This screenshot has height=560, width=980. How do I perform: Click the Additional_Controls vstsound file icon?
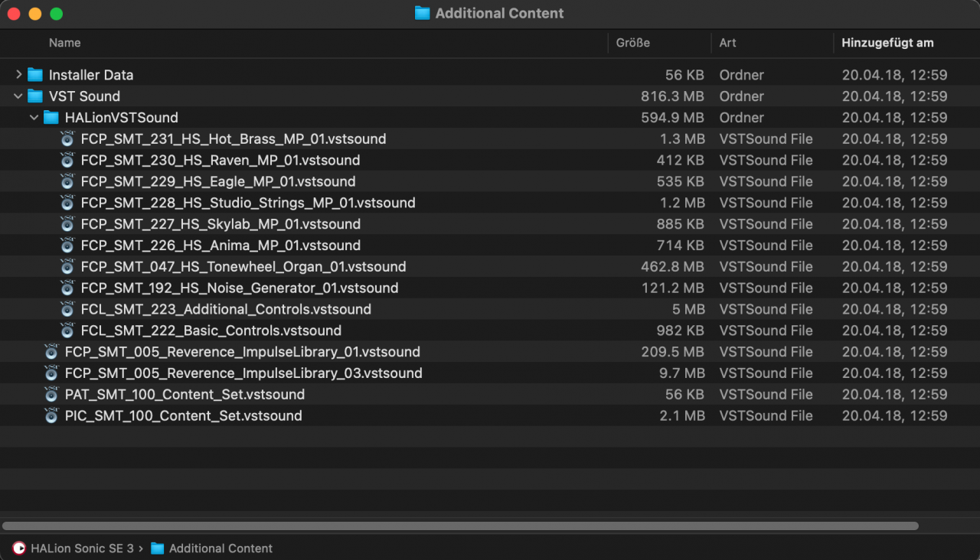67,310
